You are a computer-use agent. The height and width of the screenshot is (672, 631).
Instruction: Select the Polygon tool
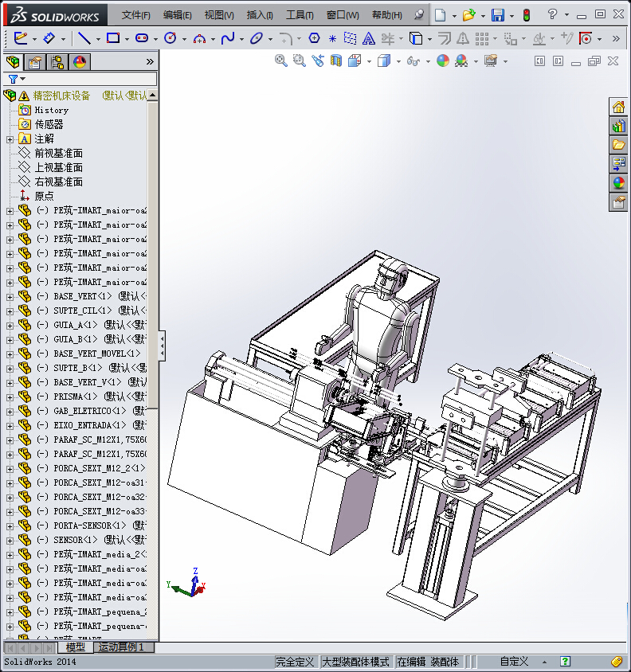coord(314,38)
